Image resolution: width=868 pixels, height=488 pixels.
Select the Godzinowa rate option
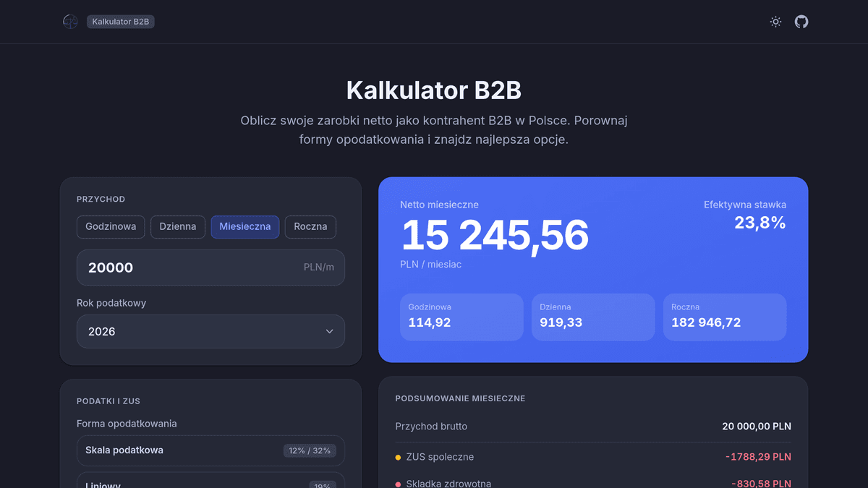click(111, 226)
